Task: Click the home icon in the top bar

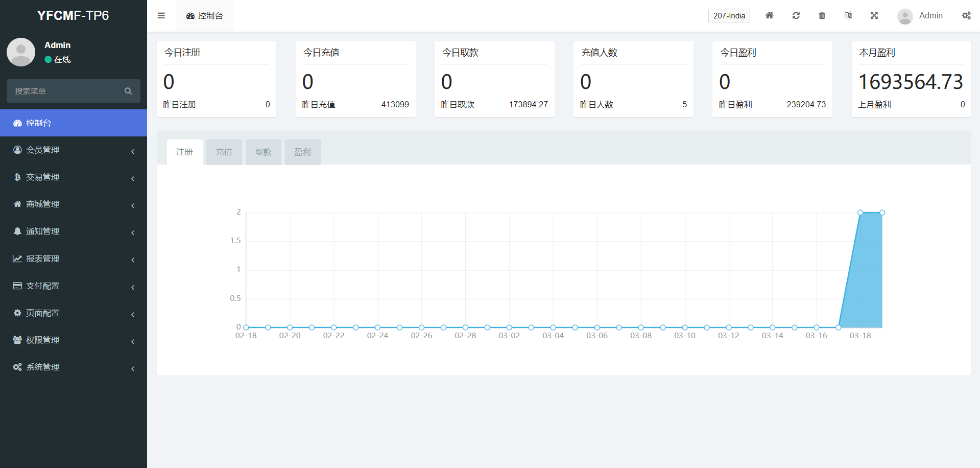Action: [x=769, y=16]
